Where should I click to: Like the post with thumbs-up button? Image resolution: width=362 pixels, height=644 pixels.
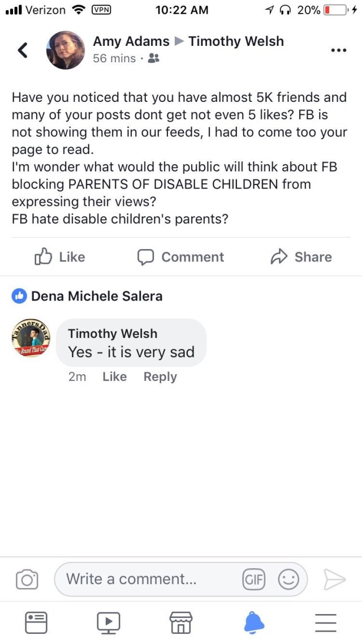[60, 257]
